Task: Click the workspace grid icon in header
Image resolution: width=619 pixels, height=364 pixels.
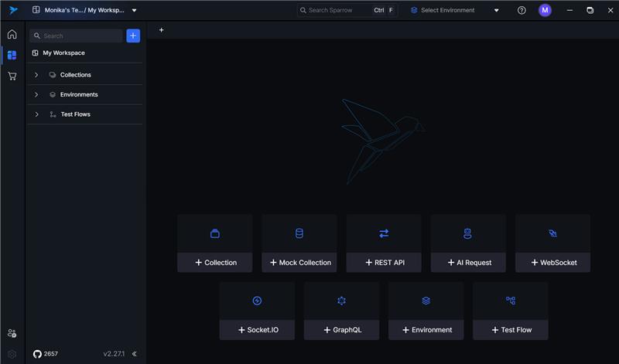Action: click(36, 10)
